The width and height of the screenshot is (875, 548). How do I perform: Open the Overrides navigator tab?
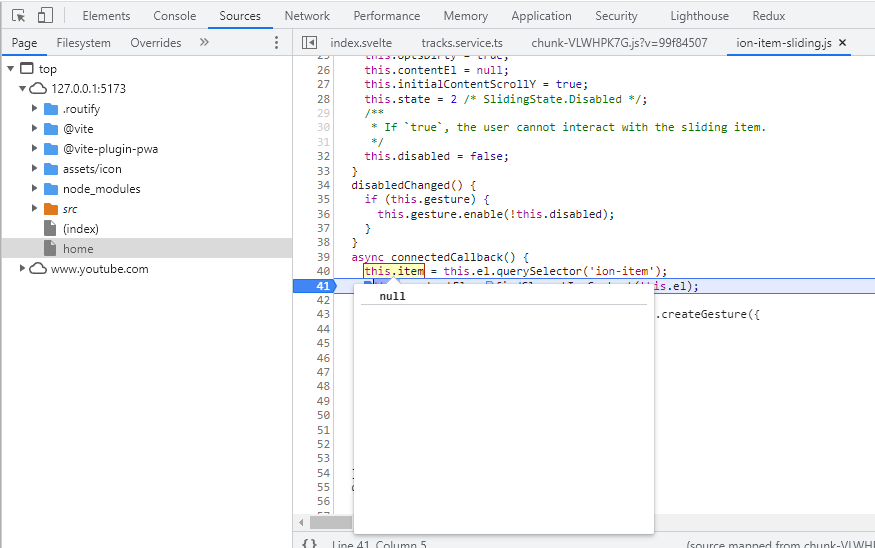tap(156, 43)
